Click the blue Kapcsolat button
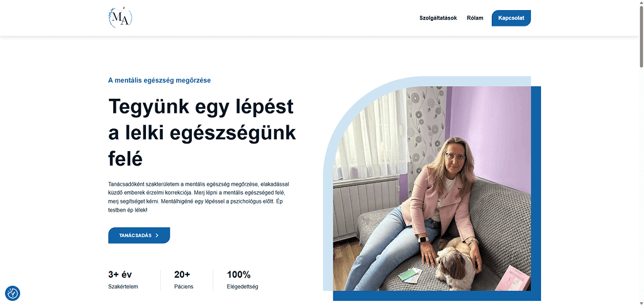The image size is (644, 306). (511, 18)
